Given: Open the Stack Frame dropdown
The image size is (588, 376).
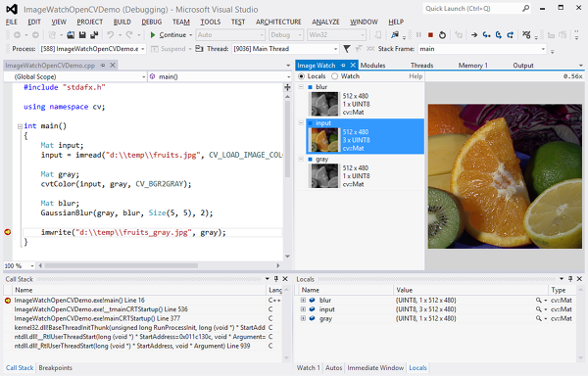Looking at the screenshot, I should coord(543,49).
